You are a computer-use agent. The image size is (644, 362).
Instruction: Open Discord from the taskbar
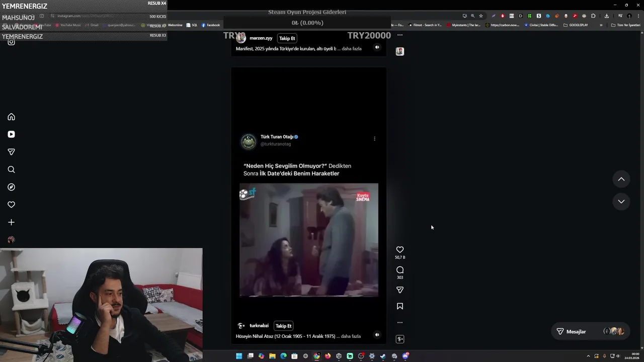point(405,356)
